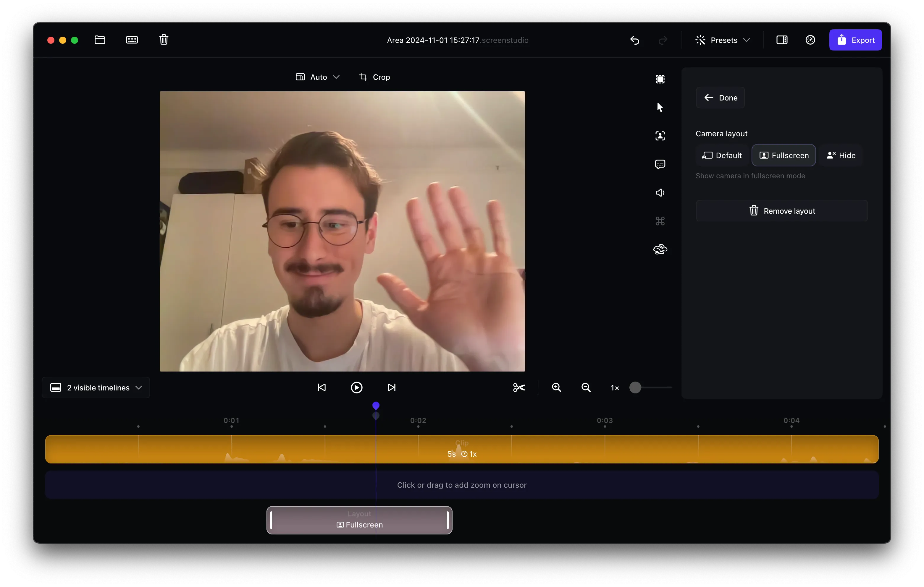Select the Hide camera layout option
The width and height of the screenshot is (924, 587).
[841, 155]
